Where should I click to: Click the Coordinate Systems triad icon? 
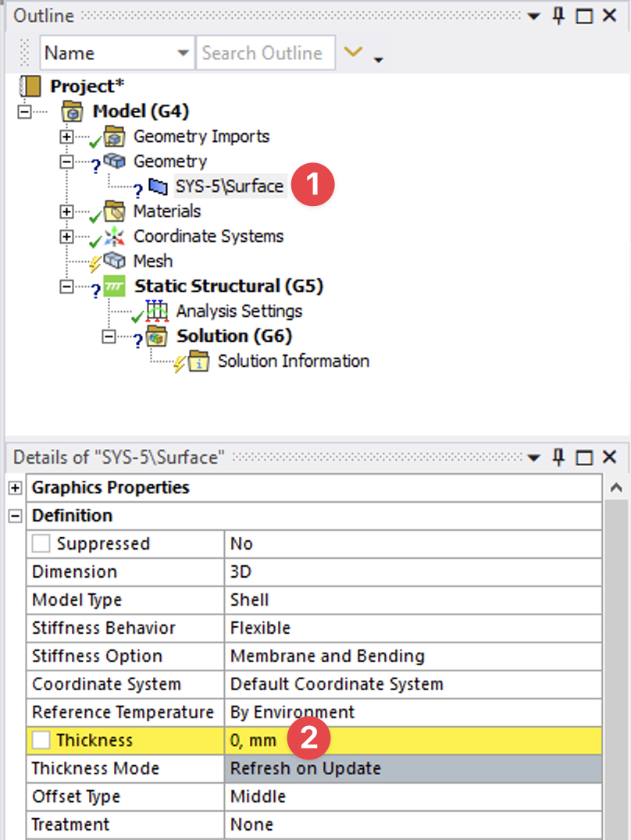tap(115, 237)
